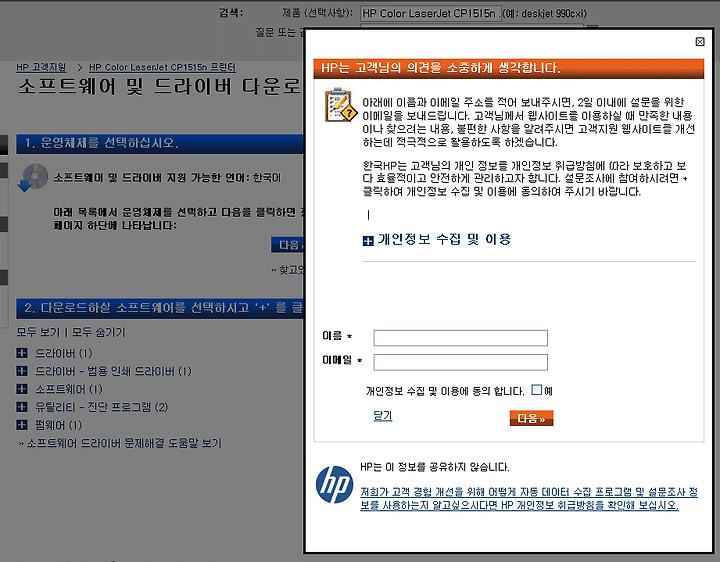The image size is (720, 562).
Task: Click popup heading HP는 고객님의 의견을 소중하게 생각합니다
Action: (x=441, y=68)
